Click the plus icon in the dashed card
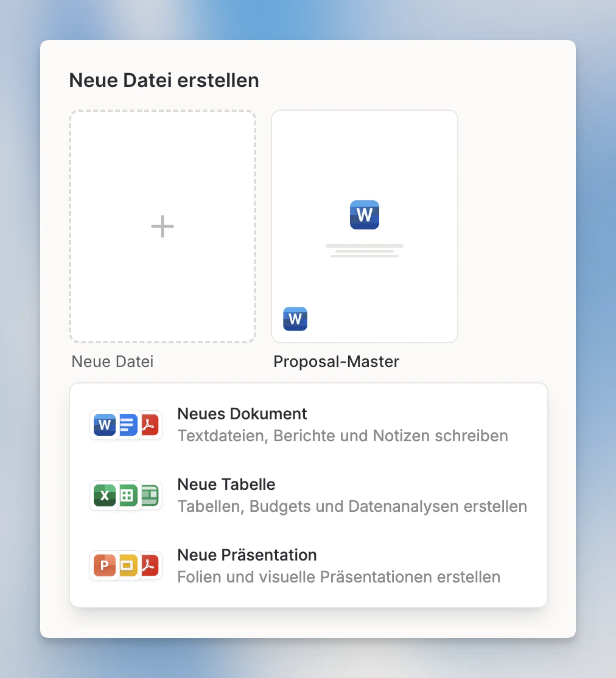This screenshot has width=616, height=678. point(162,226)
